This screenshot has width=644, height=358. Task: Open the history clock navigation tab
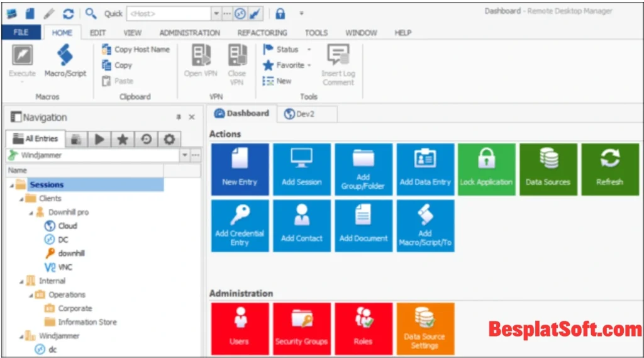[146, 139]
